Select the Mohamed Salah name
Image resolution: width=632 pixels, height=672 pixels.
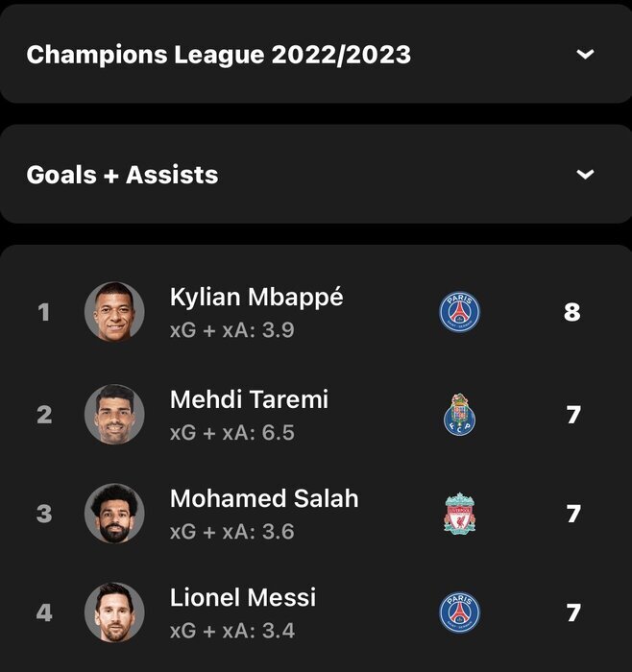pos(264,498)
